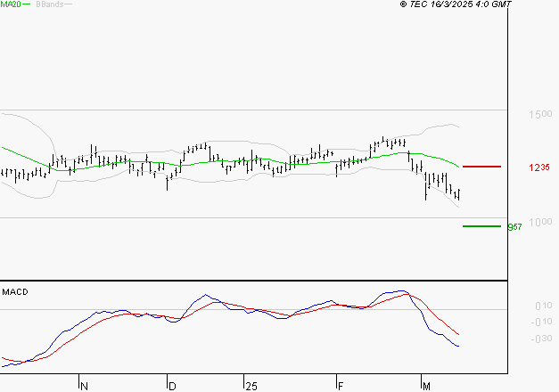Click the N month marker on time axis
559x392 pixels.
point(85,386)
